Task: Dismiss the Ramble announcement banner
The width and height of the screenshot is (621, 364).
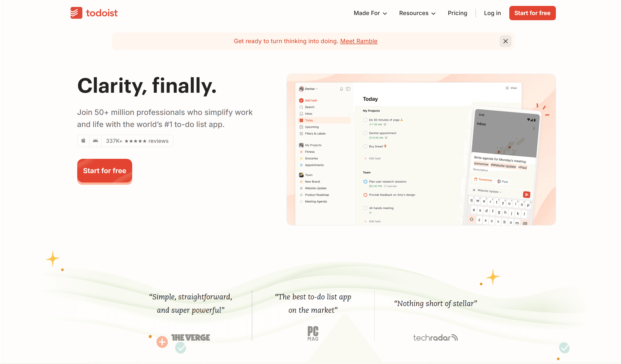Action: pos(505,41)
